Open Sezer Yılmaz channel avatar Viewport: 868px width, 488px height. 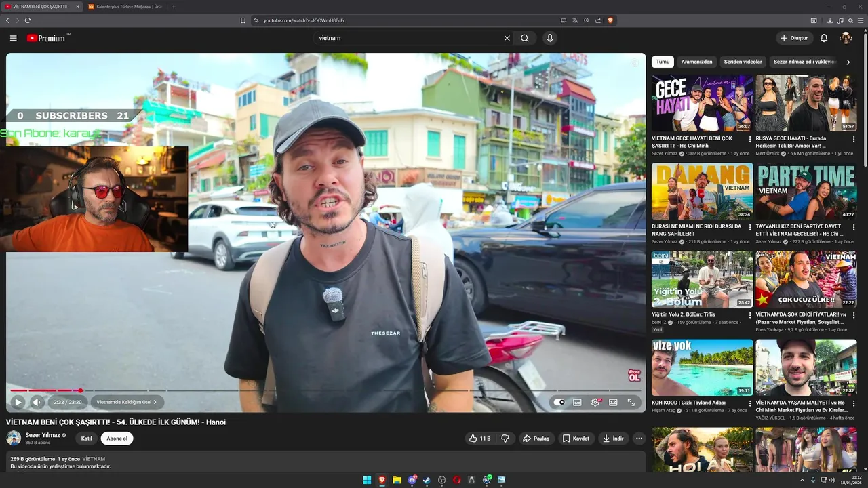[14, 439]
